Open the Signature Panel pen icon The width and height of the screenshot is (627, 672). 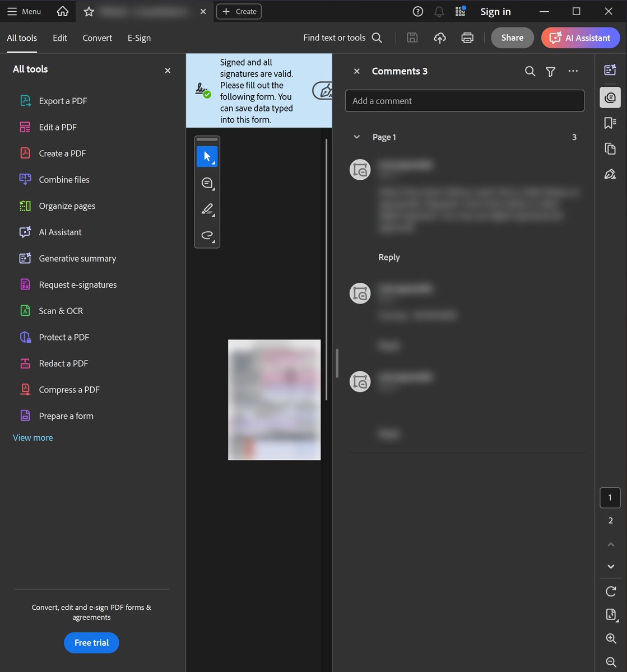[x=323, y=91]
